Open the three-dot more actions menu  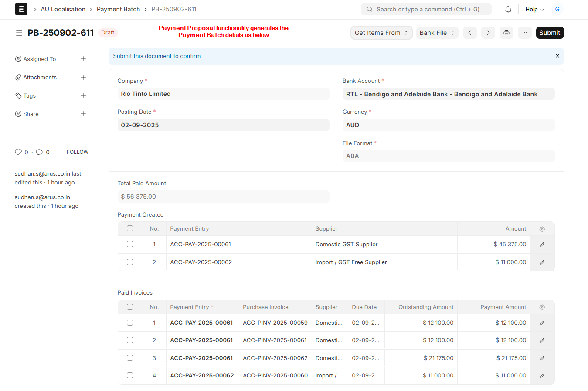click(524, 33)
